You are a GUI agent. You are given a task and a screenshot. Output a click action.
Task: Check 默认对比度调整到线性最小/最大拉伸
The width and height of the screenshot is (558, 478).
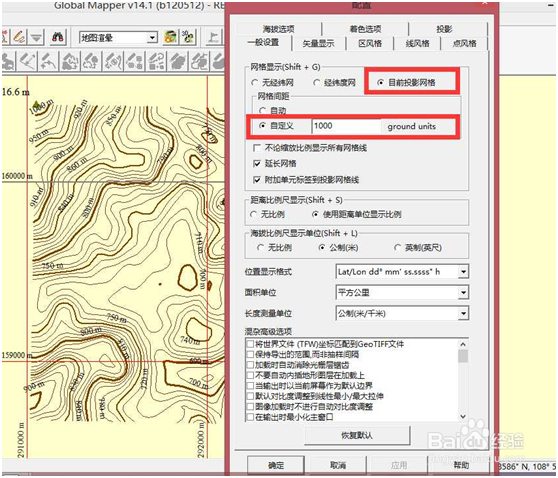[250, 396]
